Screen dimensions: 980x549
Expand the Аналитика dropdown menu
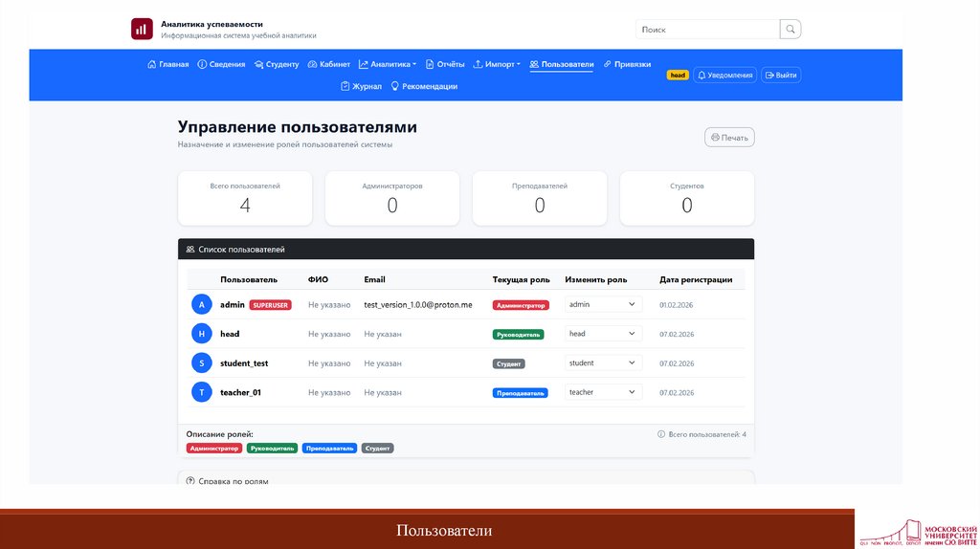pyautogui.click(x=388, y=64)
